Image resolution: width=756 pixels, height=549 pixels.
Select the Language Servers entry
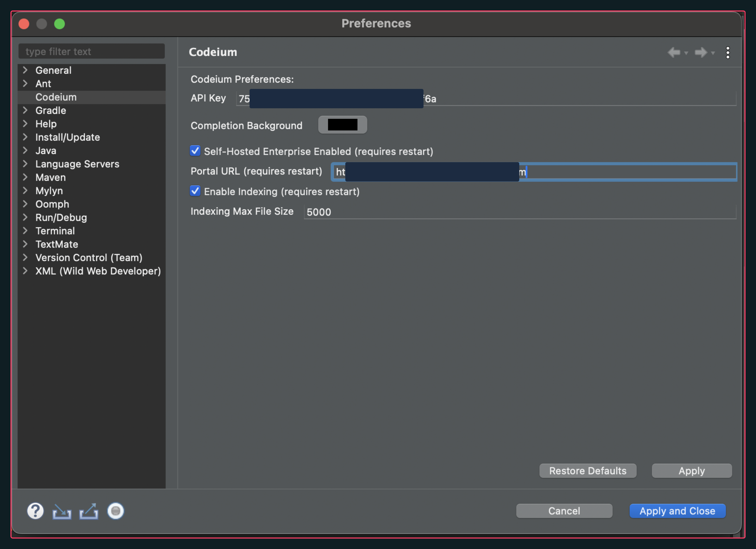click(77, 164)
